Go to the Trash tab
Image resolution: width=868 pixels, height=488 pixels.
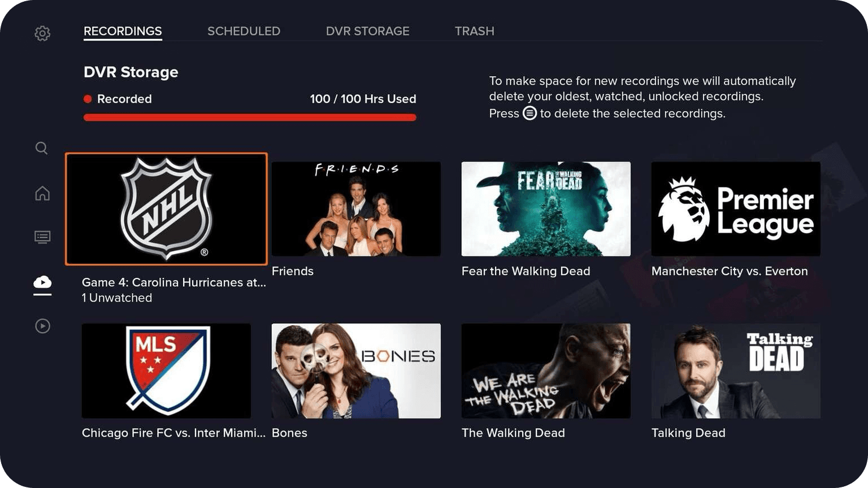pyautogui.click(x=474, y=31)
